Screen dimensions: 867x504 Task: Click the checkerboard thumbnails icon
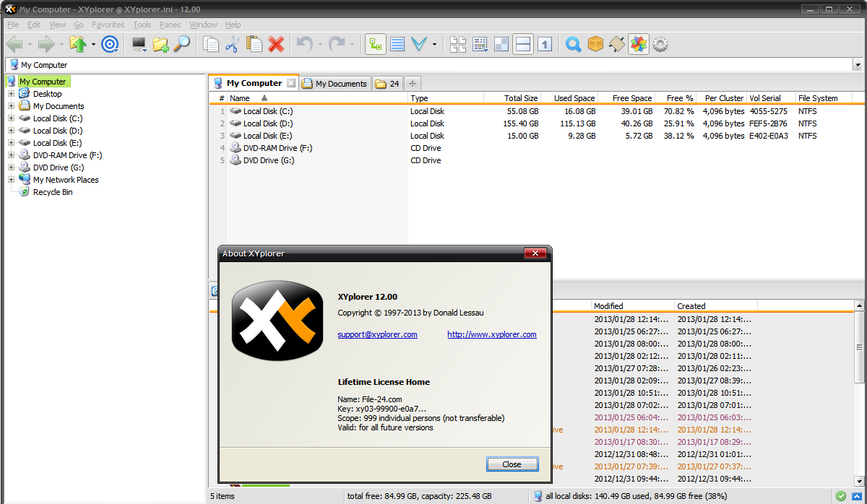(x=501, y=45)
